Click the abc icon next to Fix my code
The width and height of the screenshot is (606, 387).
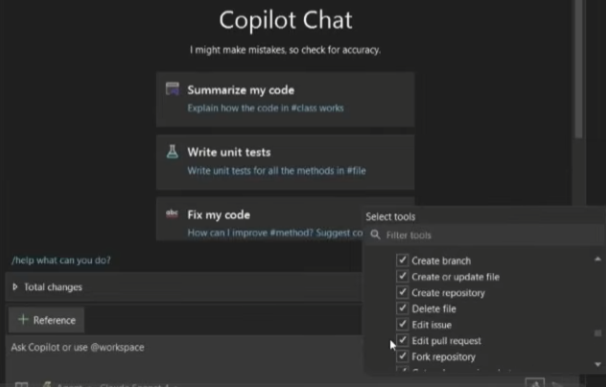point(172,214)
